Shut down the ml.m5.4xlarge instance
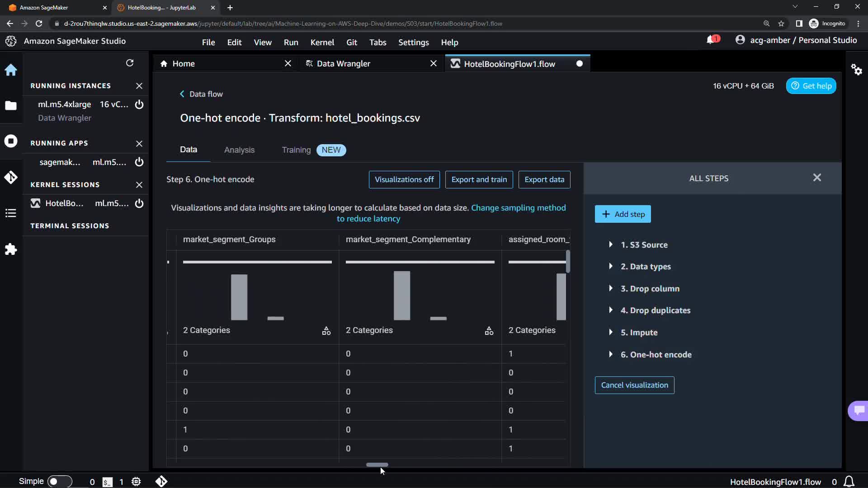 point(139,104)
